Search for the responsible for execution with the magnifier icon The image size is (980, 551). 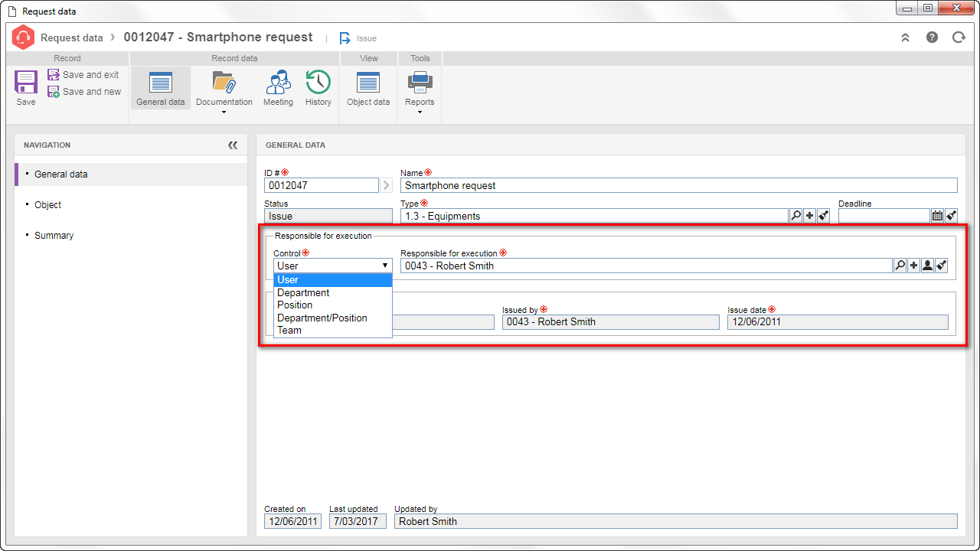pos(900,266)
